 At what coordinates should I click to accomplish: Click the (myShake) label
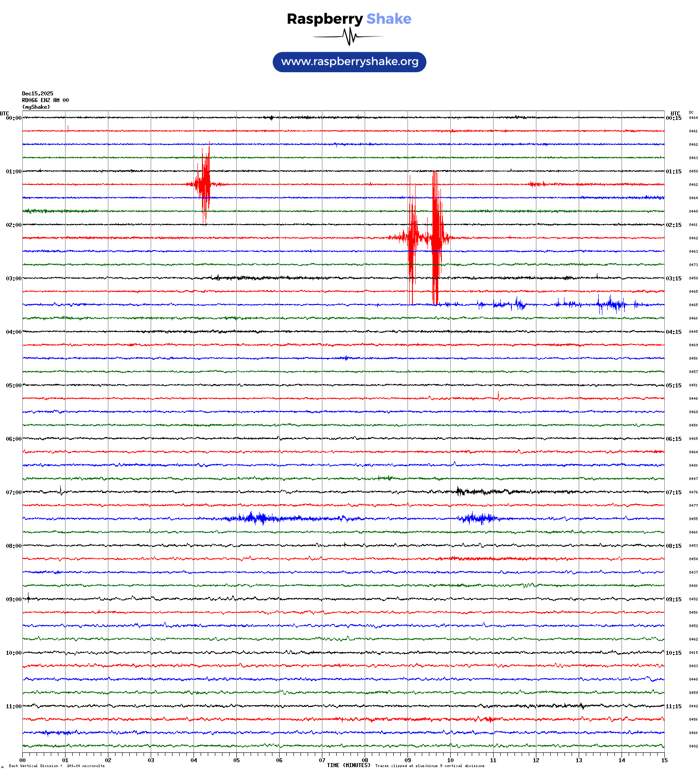click(x=36, y=107)
